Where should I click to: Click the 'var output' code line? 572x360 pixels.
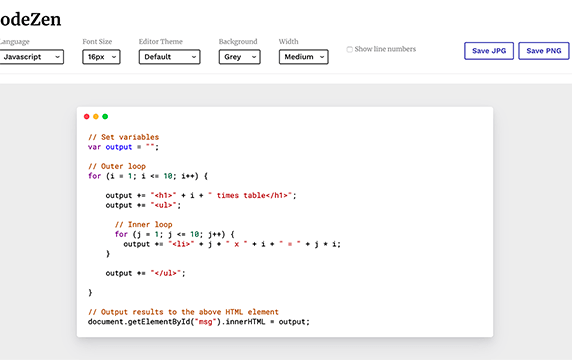[123, 147]
